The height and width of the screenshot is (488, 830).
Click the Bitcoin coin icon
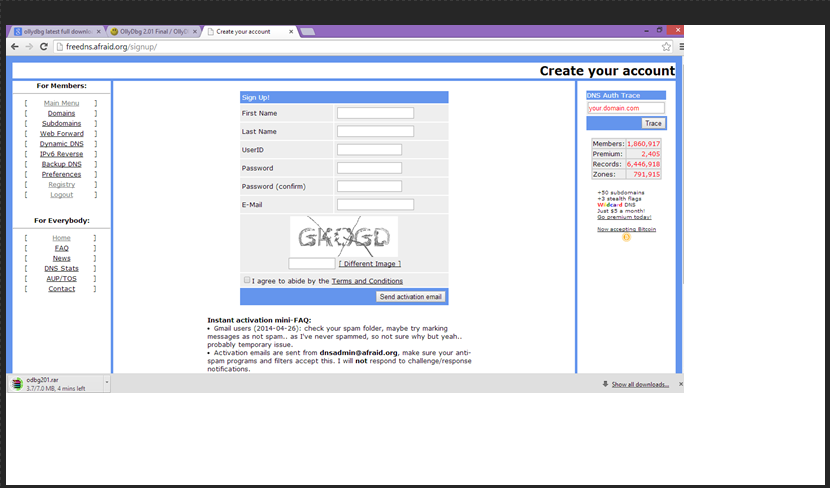click(626, 237)
